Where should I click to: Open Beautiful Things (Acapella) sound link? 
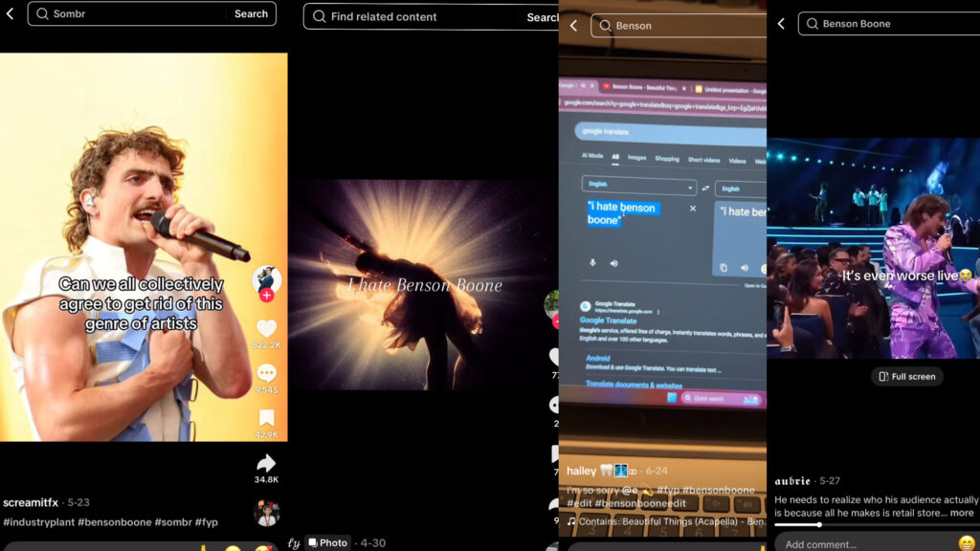point(666,521)
